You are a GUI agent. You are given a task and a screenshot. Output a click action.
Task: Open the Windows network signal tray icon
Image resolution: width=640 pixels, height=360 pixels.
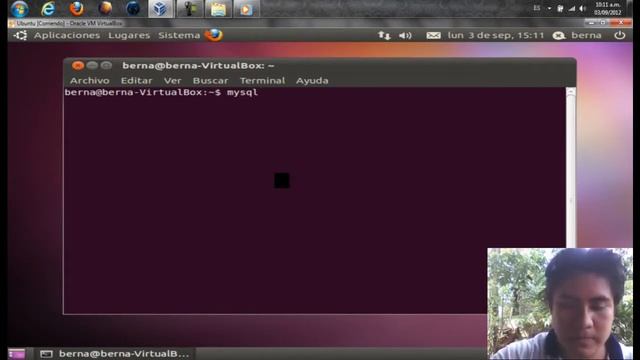tap(572, 8)
